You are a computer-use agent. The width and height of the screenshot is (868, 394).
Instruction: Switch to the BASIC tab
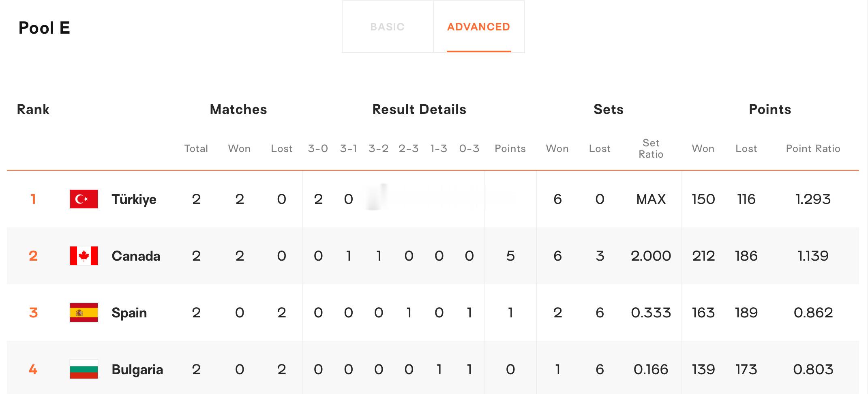387,27
